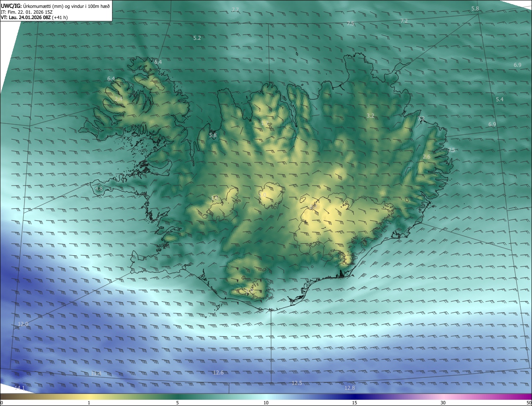The width and height of the screenshot is (532, 406).
Task: Click the title line 'UWC/IG: Úrkomumætti (mm) og vindur'
Action: coord(55,6)
